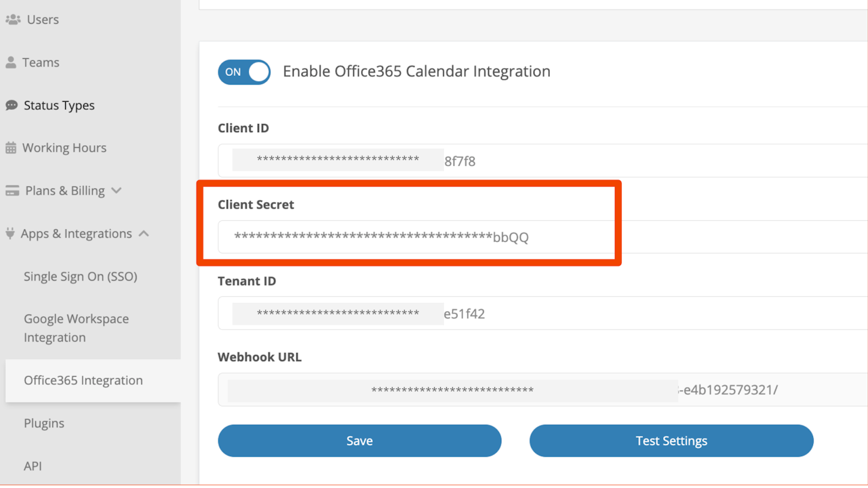The height and width of the screenshot is (488, 868).
Task: Click the Working Hours calendar icon
Action: point(11,148)
